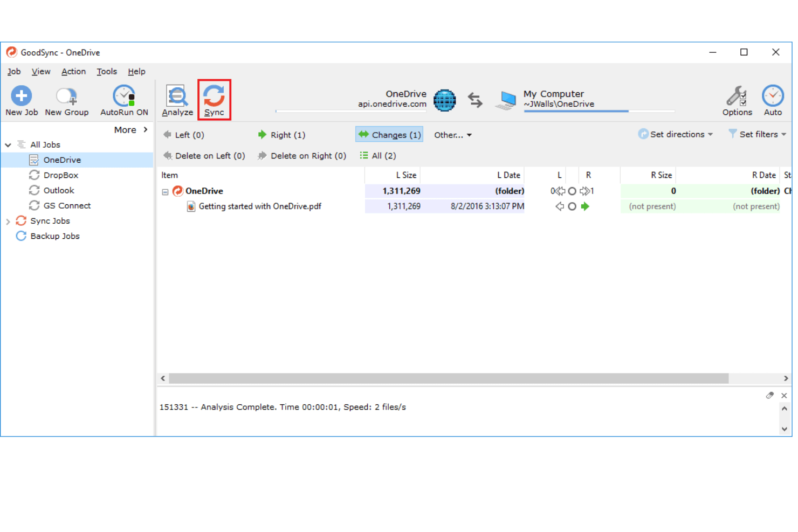Open the Tools menu
This screenshot has width=798, height=532.
107,71
